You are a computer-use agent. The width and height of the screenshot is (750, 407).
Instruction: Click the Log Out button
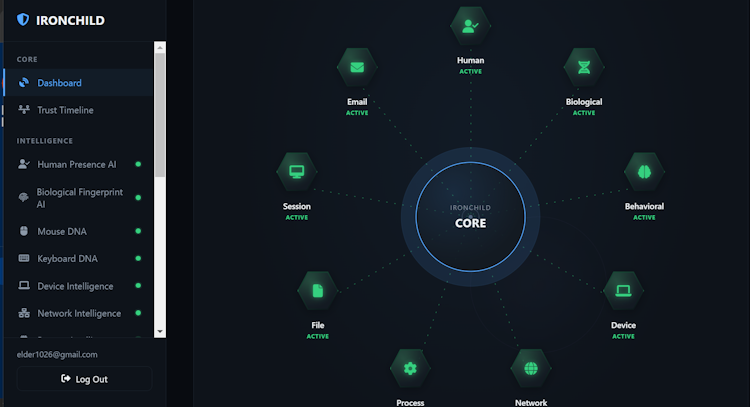[85, 379]
